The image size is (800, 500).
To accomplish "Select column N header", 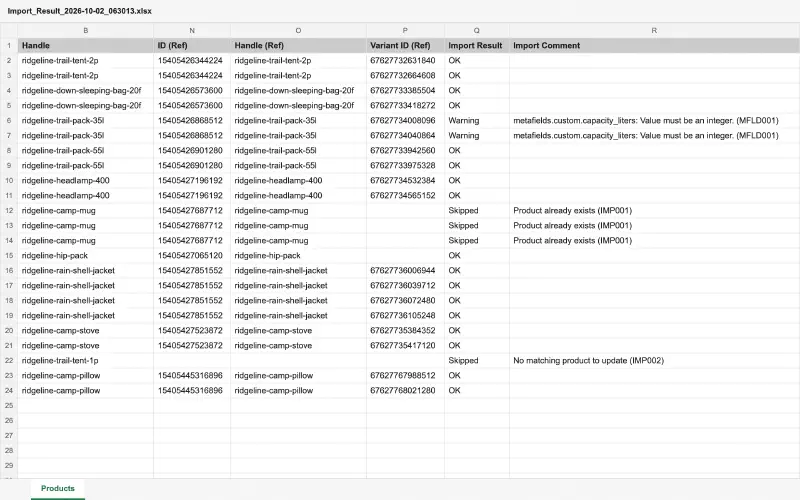I will pyautogui.click(x=192, y=31).
